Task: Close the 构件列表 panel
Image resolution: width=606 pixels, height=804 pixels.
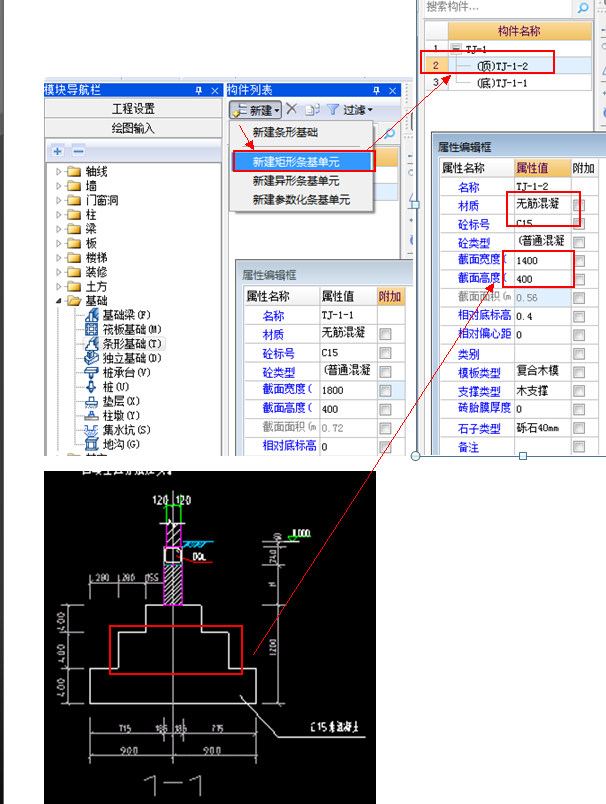Action: [392, 91]
